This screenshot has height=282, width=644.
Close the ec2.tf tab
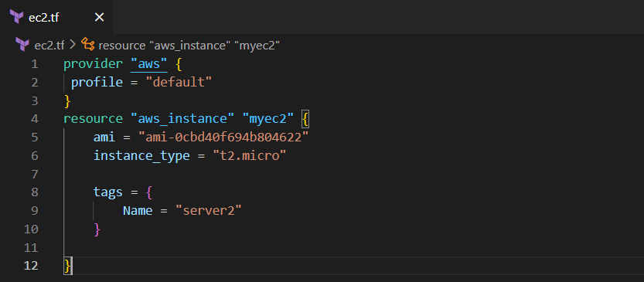[100, 17]
